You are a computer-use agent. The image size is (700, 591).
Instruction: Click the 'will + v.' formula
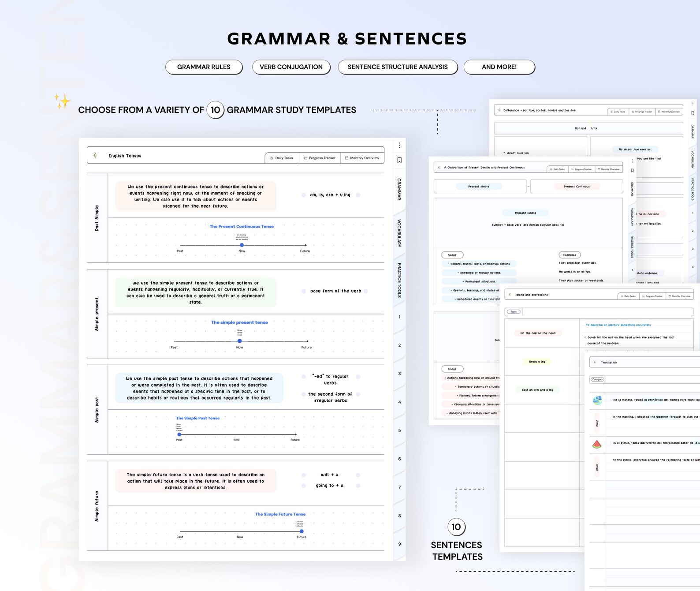pyautogui.click(x=330, y=475)
